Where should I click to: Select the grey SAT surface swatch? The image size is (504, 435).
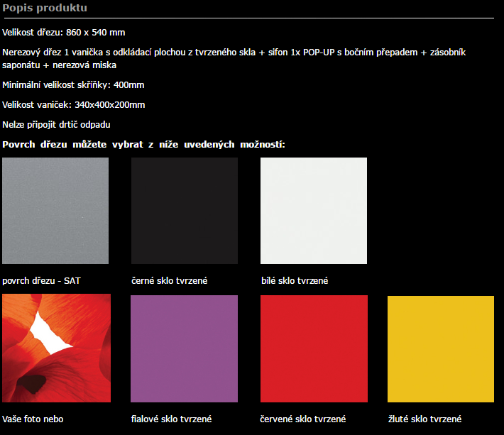point(55,211)
